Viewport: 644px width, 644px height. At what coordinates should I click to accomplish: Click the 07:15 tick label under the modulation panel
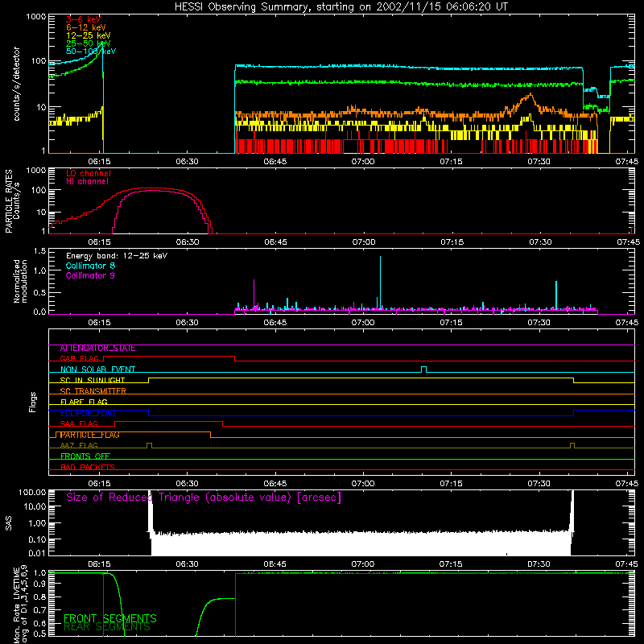(451, 323)
